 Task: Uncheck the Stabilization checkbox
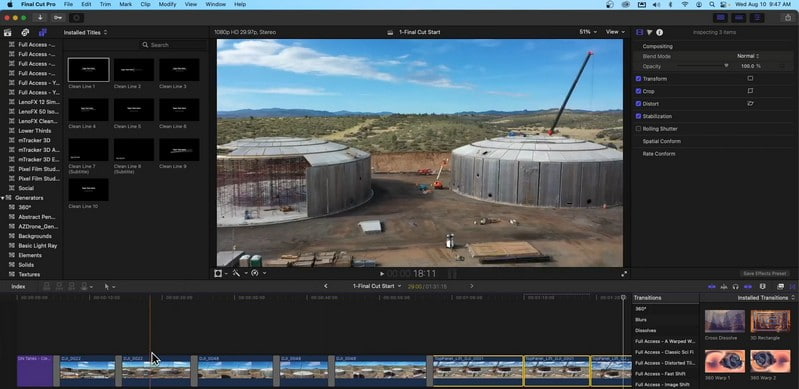[x=638, y=116]
